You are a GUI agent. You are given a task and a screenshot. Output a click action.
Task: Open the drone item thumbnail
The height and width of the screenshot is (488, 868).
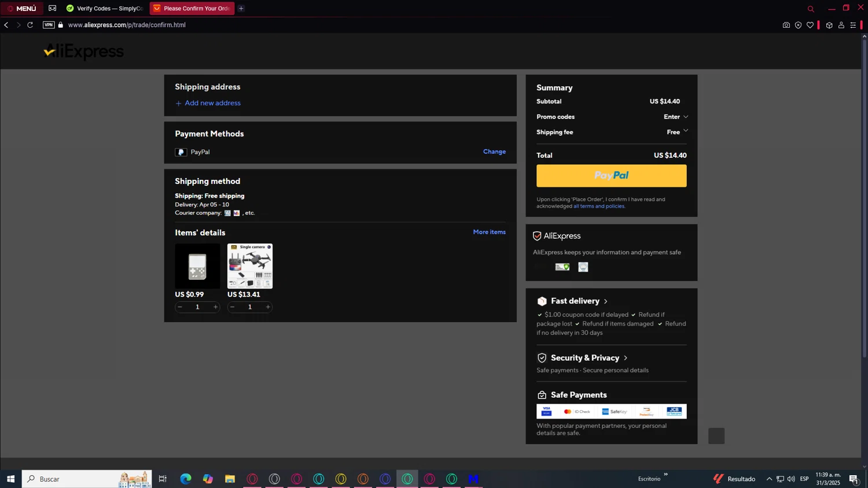(250, 266)
